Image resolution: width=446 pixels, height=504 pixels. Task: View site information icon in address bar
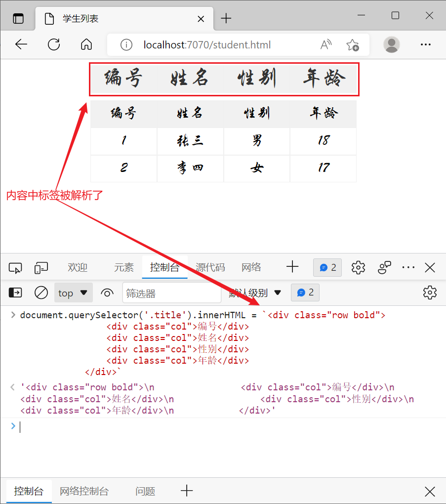coord(126,44)
